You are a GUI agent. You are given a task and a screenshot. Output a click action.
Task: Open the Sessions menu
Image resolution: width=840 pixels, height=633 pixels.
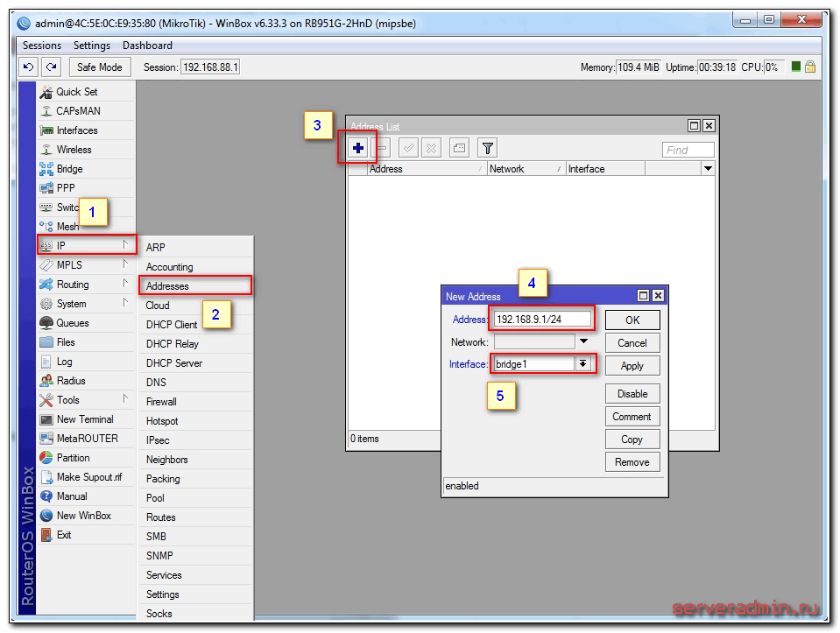pos(42,46)
